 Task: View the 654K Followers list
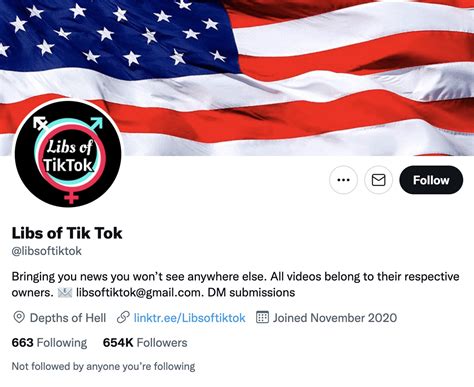point(145,343)
